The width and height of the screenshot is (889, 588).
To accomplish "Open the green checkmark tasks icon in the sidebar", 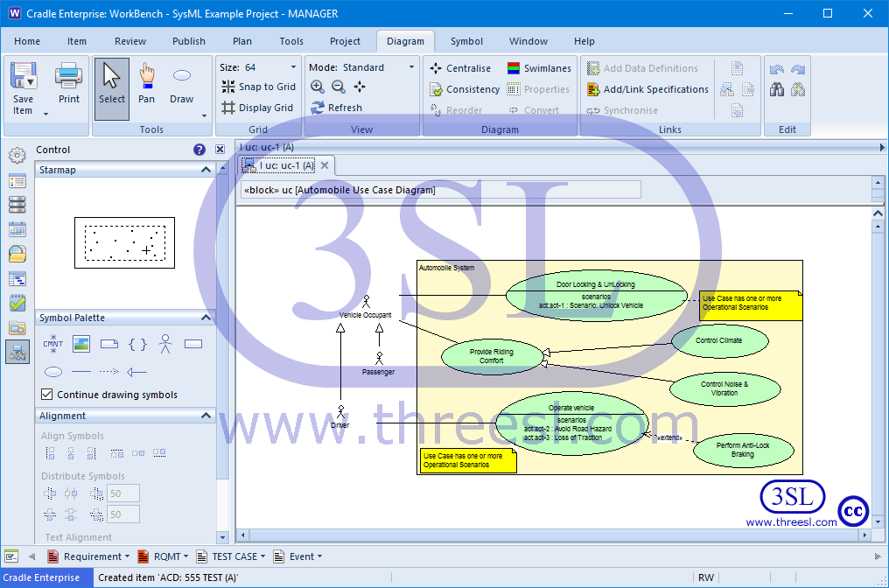I will coord(17,302).
